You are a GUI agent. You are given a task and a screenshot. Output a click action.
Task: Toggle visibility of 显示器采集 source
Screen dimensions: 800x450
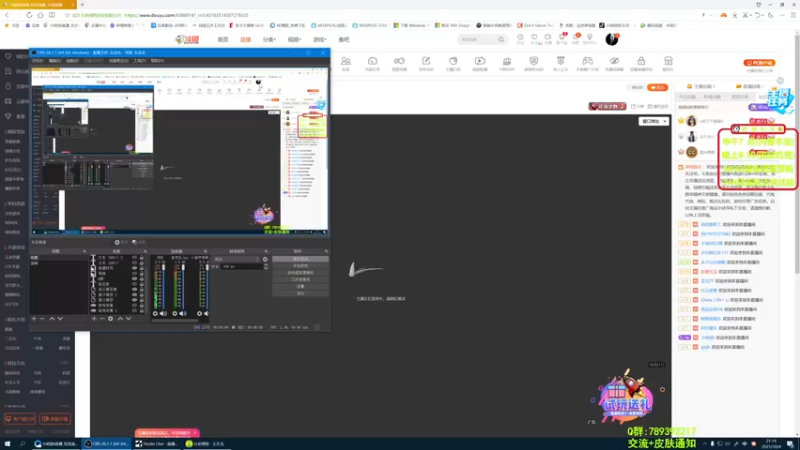(x=134, y=289)
